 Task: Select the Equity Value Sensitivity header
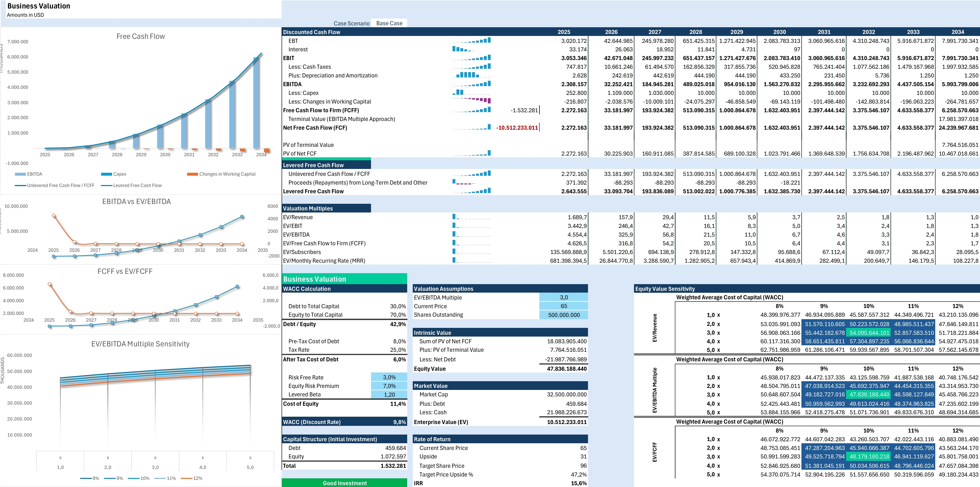807,289
